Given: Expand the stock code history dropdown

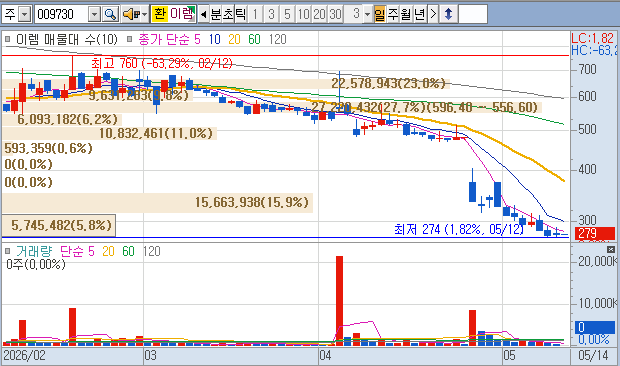Looking at the screenshot, I should coord(95,15).
